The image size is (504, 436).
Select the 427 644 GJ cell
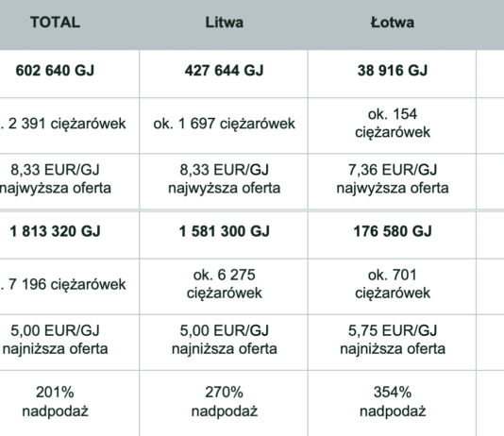pos(224,71)
